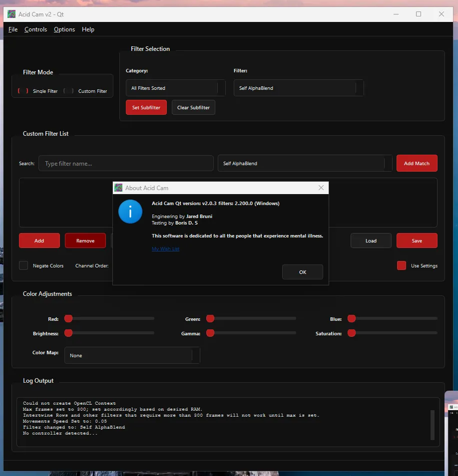The width and height of the screenshot is (458, 476).
Task: Click the Log Output scrollbar
Action: click(x=432, y=425)
